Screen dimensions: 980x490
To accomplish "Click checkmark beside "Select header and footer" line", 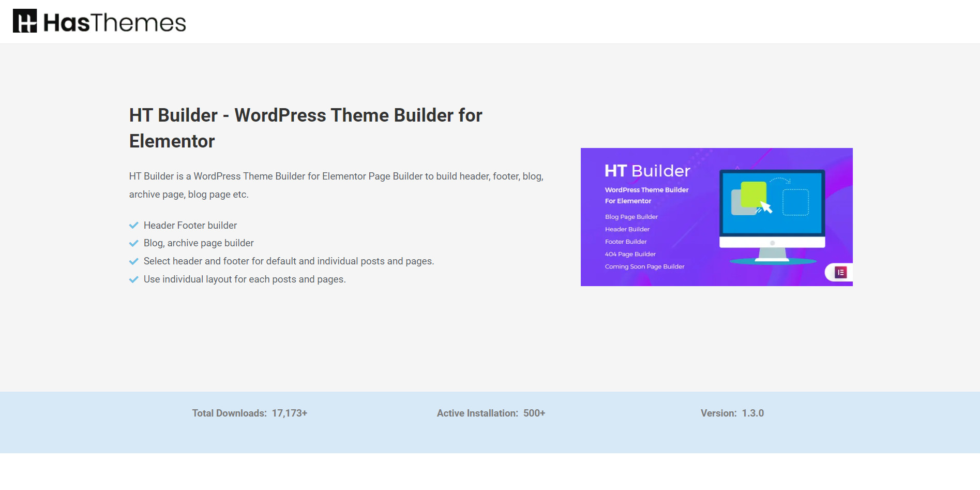I will point(133,261).
